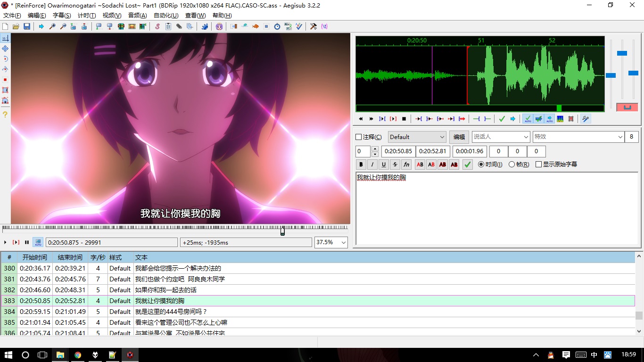This screenshot has height=362, width=644.
Task: Toggle the audio slider link button
Action: [x=627, y=107]
